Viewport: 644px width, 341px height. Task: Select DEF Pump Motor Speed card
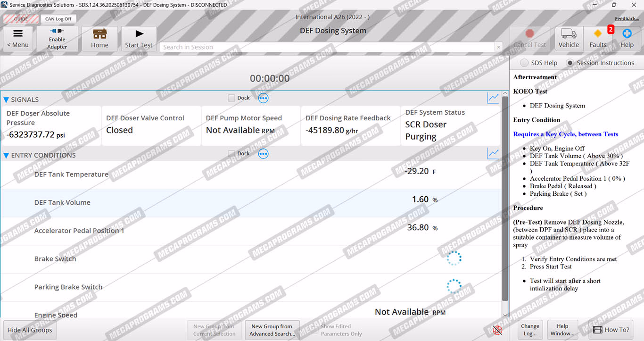[250, 125]
